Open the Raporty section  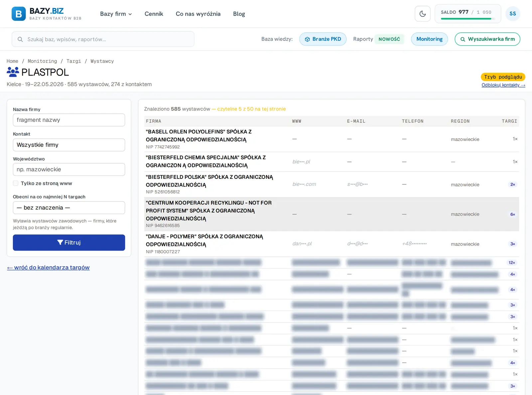coord(363,39)
